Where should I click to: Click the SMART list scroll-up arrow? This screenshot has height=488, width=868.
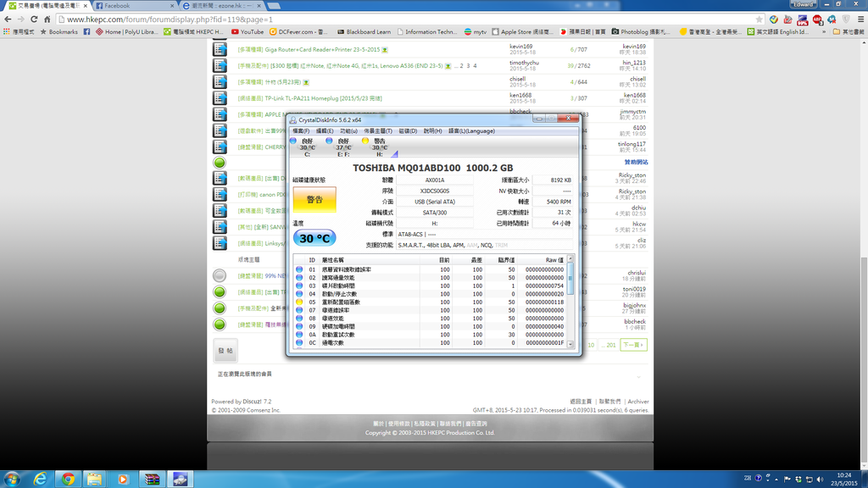(570, 259)
